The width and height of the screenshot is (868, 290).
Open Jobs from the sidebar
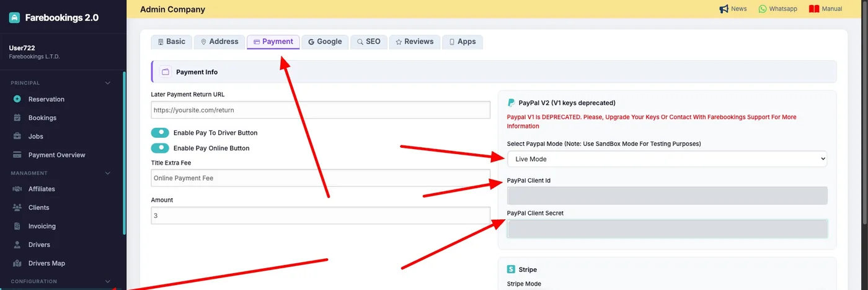[x=36, y=137]
